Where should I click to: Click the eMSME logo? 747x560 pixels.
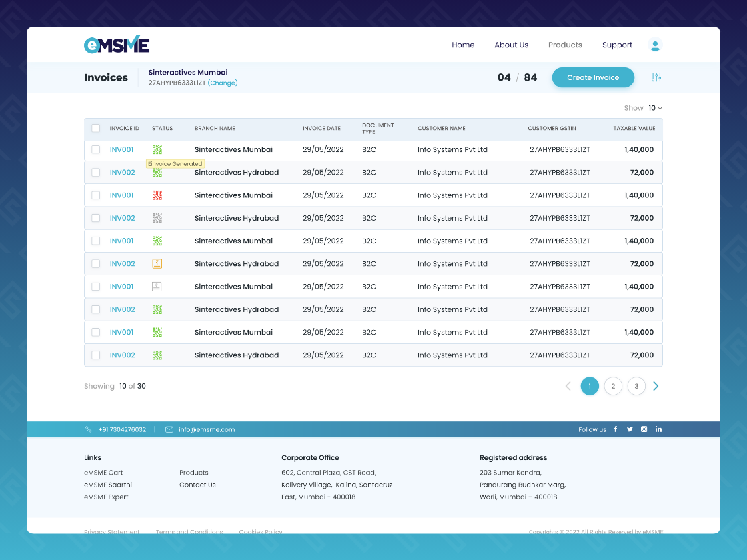[x=117, y=45]
